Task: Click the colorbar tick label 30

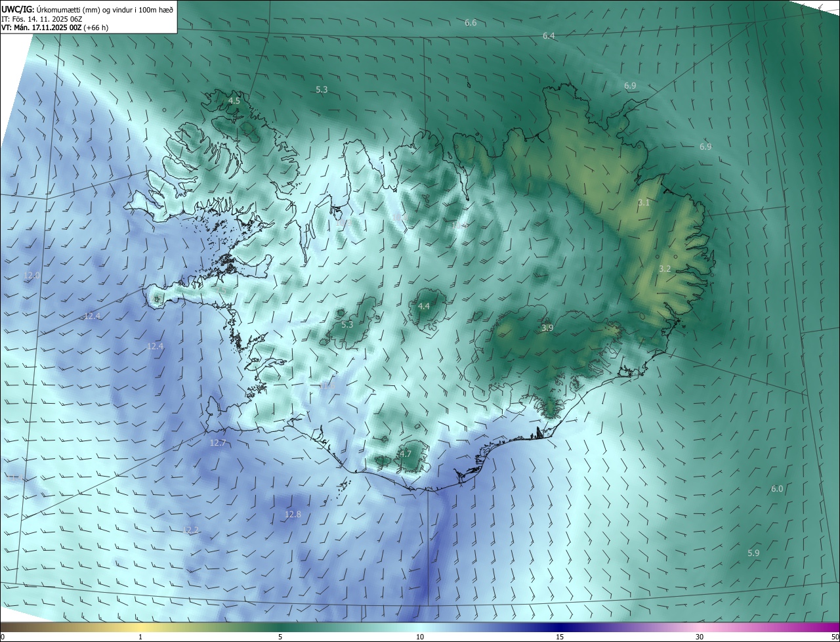Action: (700, 637)
